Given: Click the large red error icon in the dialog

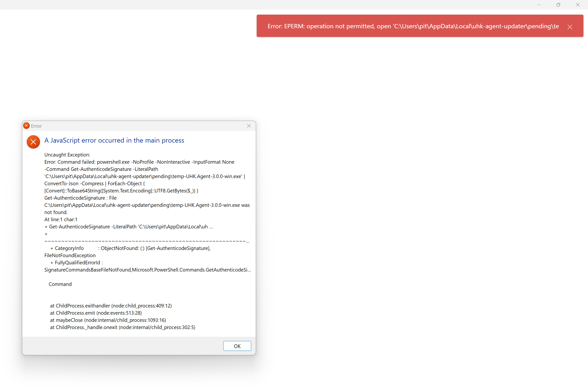Looking at the screenshot, I should (33, 142).
